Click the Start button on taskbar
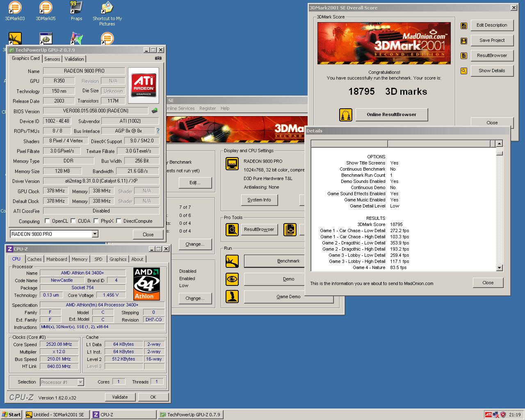 [11, 415]
